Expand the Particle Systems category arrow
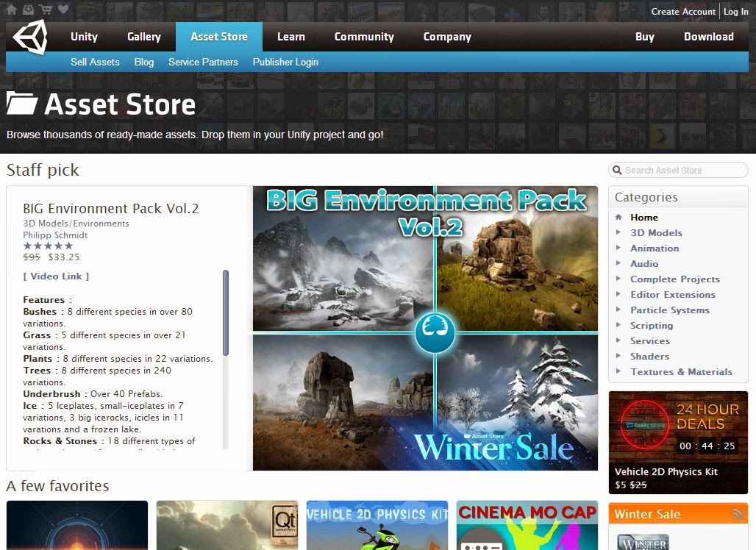Image resolution: width=756 pixels, height=550 pixels. (x=618, y=310)
